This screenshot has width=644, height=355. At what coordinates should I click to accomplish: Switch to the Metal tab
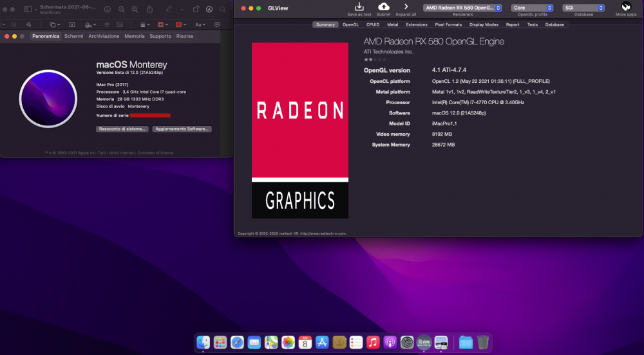pos(393,24)
